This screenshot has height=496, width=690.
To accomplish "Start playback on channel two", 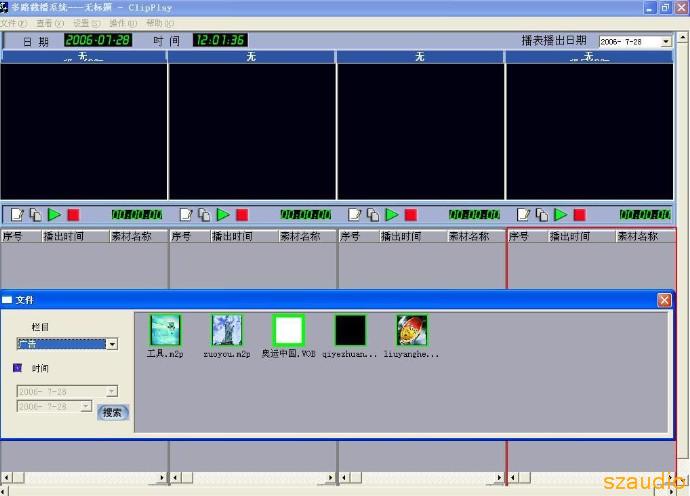I will (x=223, y=215).
